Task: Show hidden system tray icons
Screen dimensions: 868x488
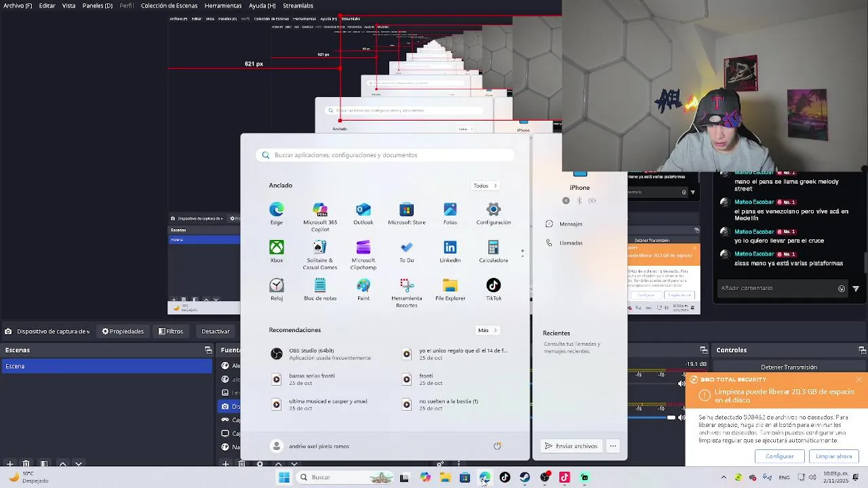Action: (724, 477)
